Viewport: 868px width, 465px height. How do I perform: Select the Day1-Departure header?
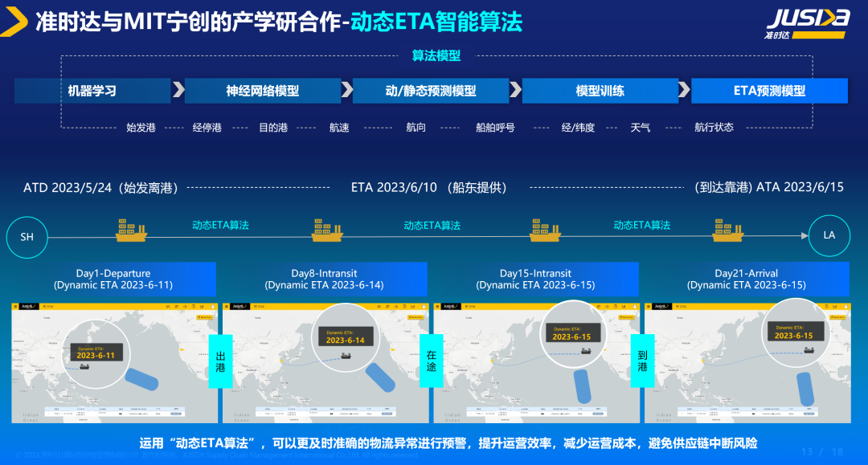tap(113, 279)
